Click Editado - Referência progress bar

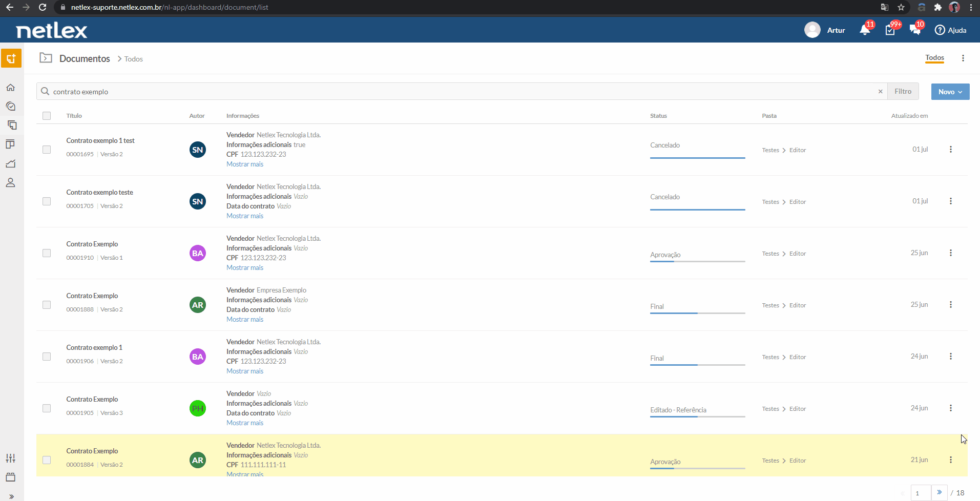tap(698, 416)
